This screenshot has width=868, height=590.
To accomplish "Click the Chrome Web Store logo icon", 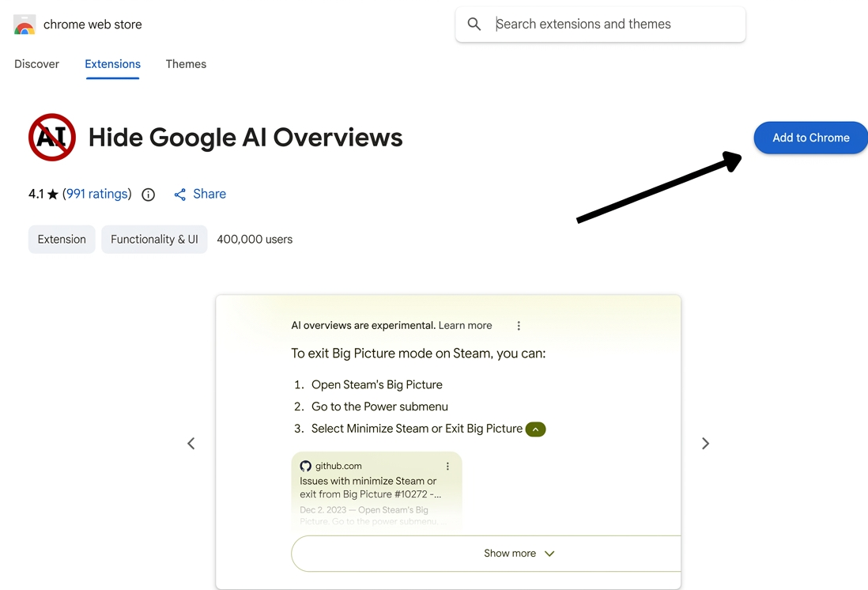I will coord(25,25).
